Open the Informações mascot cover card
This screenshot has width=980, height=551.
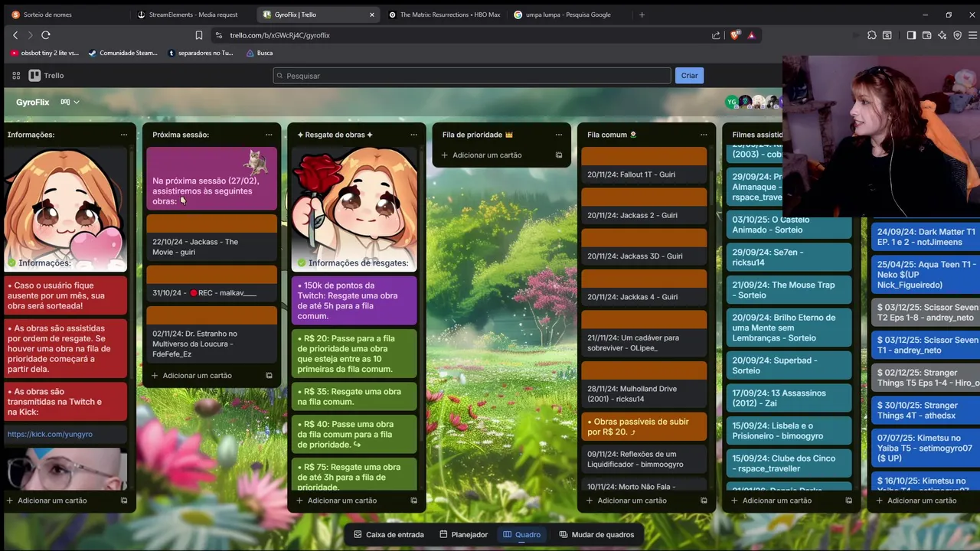pos(66,210)
